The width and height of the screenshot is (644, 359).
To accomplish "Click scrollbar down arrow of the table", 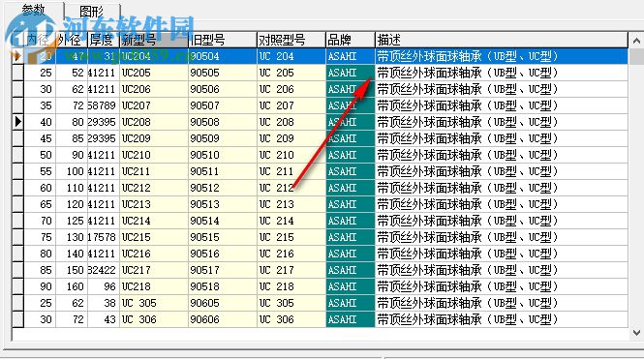I will 636,332.
